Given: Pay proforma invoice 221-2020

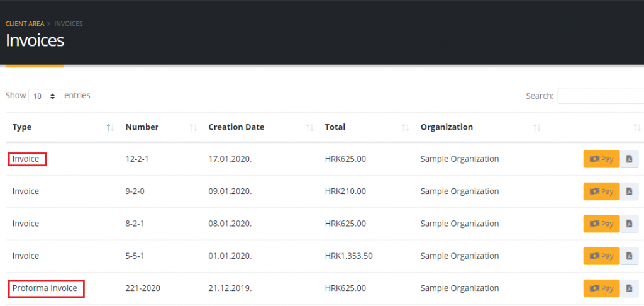Looking at the screenshot, I should click(x=601, y=288).
